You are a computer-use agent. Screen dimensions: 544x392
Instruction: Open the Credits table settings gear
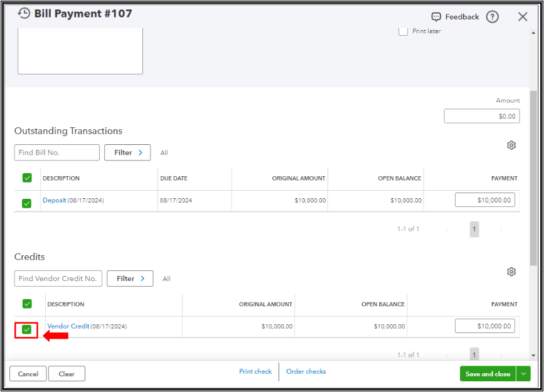coord(511,272)
